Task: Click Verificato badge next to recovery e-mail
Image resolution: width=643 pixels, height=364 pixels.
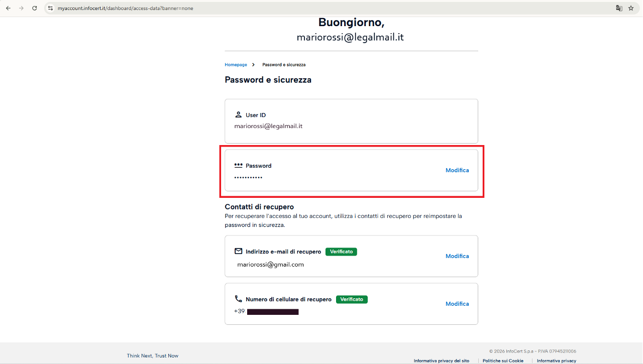Action: (x=341, y=252)
